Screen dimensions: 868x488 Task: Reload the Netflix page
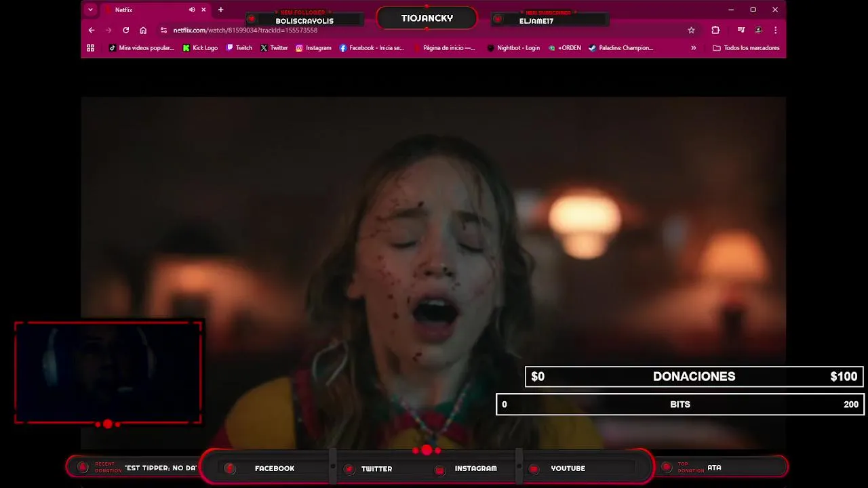pos(125,30)
